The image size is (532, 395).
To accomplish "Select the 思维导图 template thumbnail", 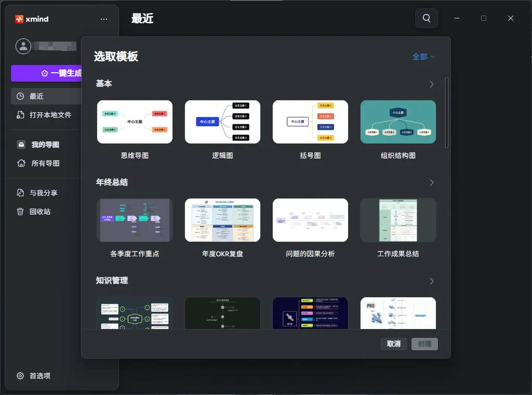I will click(135, 122).
